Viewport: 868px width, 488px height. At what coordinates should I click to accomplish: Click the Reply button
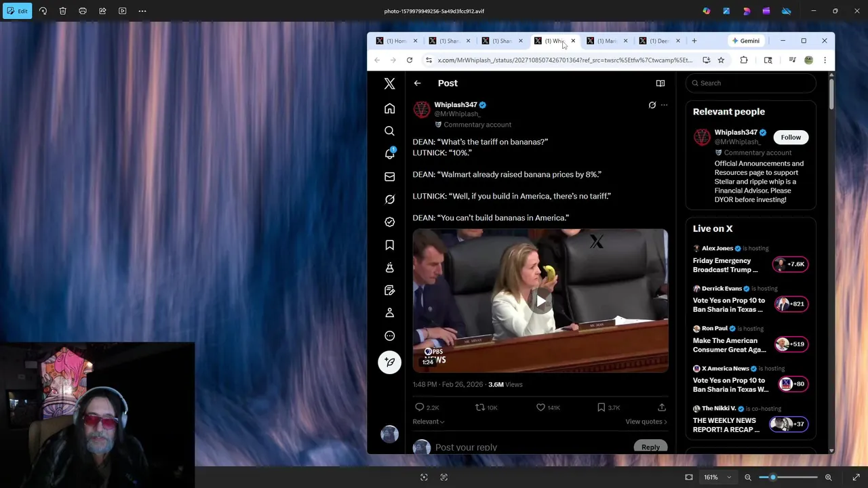click(650, 447)
